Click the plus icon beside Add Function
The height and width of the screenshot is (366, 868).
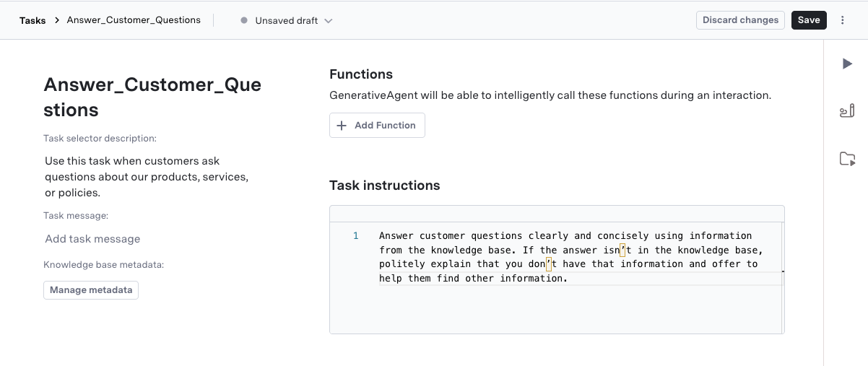click(342, 125)
